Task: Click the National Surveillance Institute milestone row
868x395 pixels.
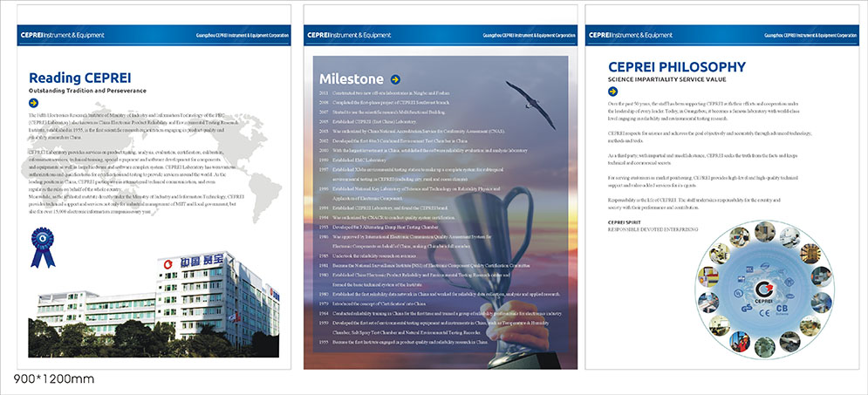Action: click(x=425, y=266)
